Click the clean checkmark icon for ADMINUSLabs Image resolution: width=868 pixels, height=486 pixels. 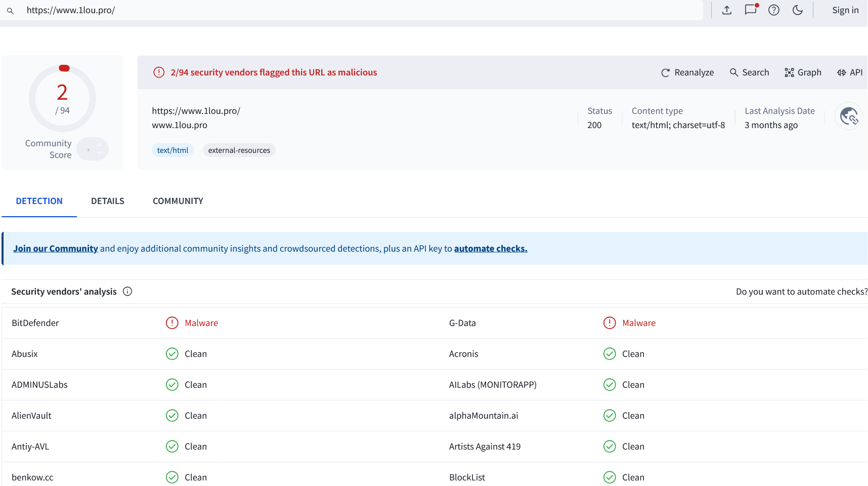[172, 385]
